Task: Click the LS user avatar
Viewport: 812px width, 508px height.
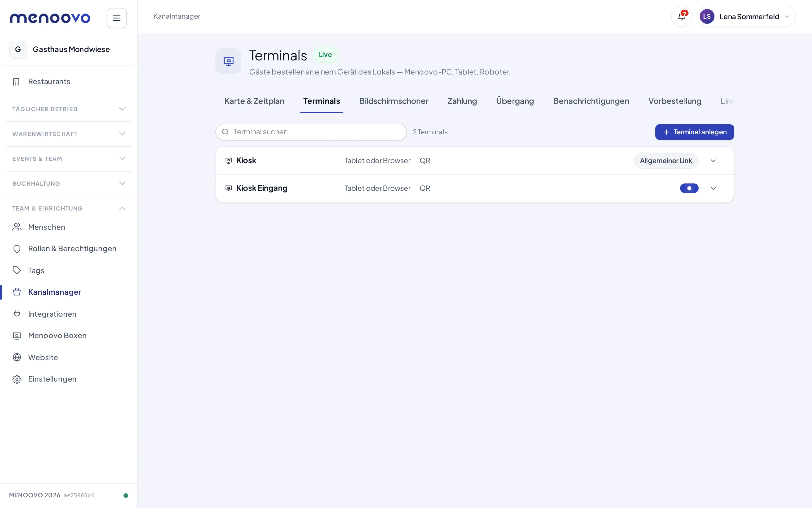Action: (707, 16)
